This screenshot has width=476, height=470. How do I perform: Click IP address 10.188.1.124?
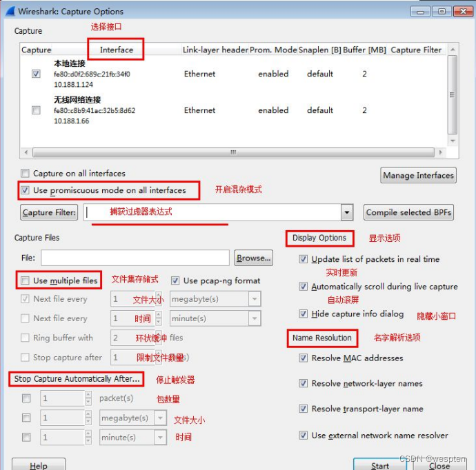[73, 85]
